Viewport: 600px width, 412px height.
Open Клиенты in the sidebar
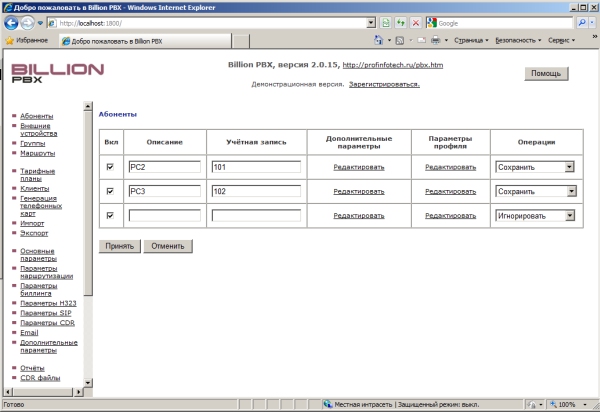[34, 189]
